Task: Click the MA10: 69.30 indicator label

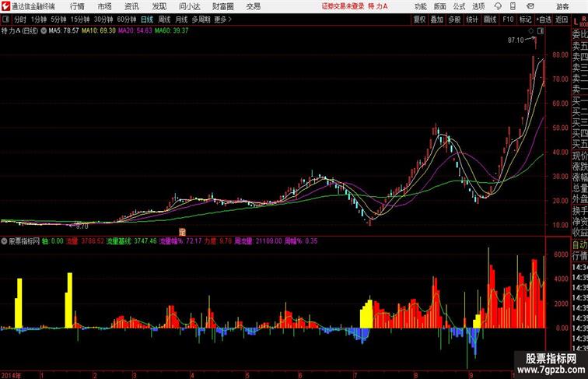Action: point(99,31)
